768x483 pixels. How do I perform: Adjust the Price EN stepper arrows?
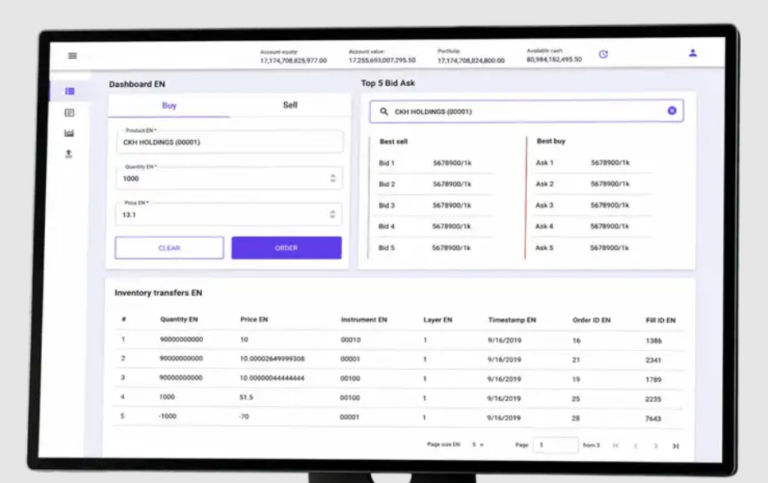pyautogui.click(x=333, y=214)
